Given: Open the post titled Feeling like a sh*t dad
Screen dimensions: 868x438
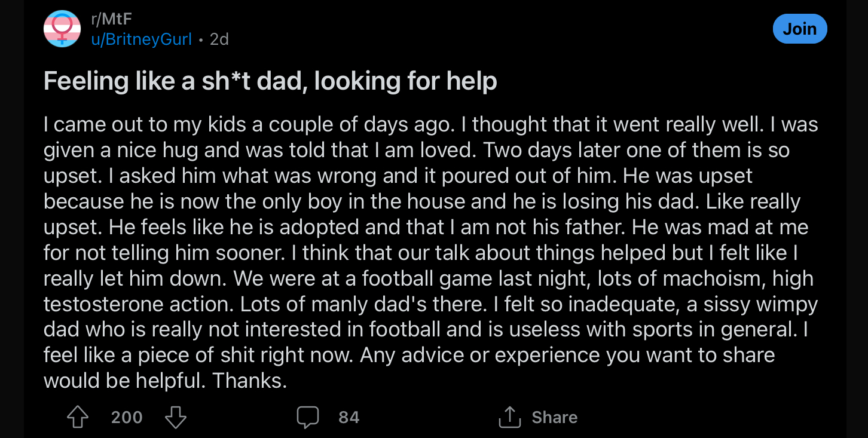Looking at the screenshot, I should [x=270, y=81].
